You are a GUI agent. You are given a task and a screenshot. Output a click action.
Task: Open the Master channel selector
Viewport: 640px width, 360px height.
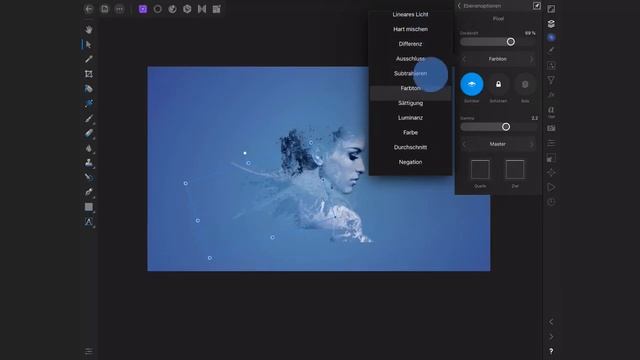[x=498, y=144]
